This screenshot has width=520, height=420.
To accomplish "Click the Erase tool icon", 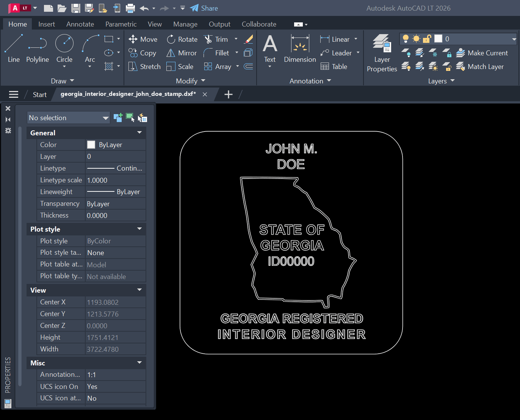I will (x=249, y=39).
